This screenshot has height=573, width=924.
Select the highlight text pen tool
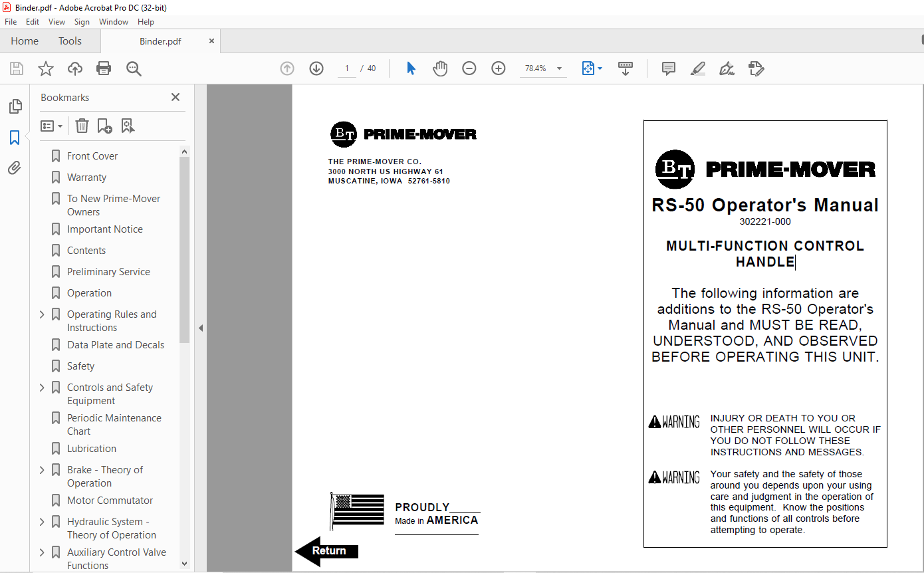tap(697, 68)
